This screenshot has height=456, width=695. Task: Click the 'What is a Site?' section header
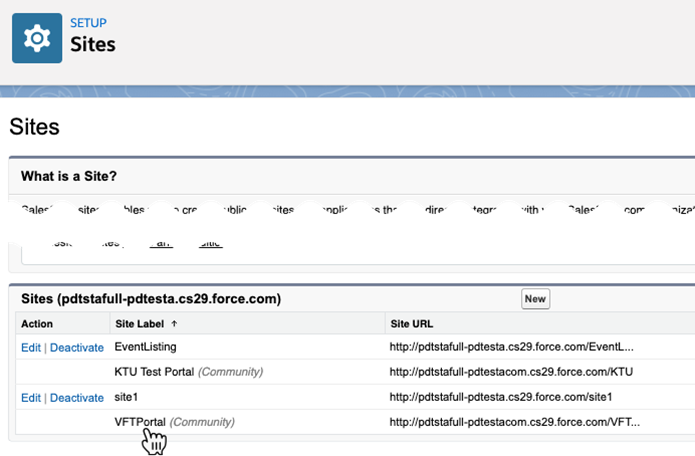coord(69,176)
